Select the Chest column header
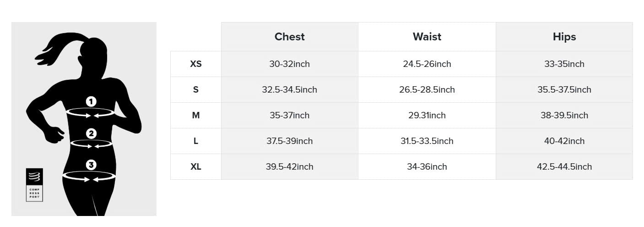The width and height of the screenshot is (644, 227). 289,37
